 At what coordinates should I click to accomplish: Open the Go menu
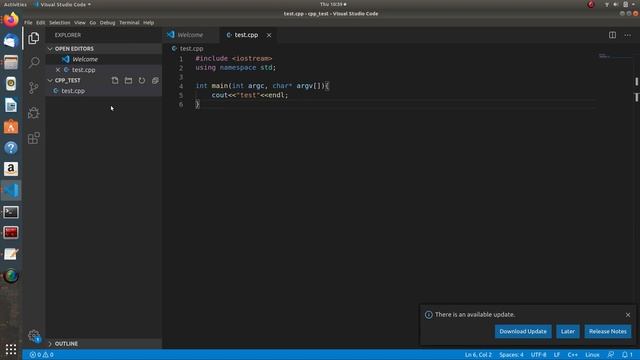[x=93, y=23]
